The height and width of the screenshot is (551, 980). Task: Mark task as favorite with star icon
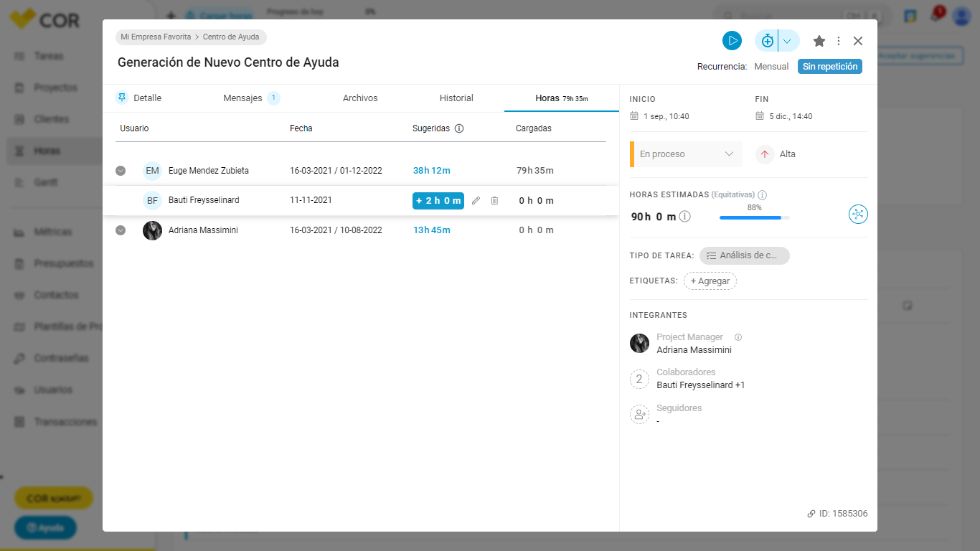tap(819, 41)
